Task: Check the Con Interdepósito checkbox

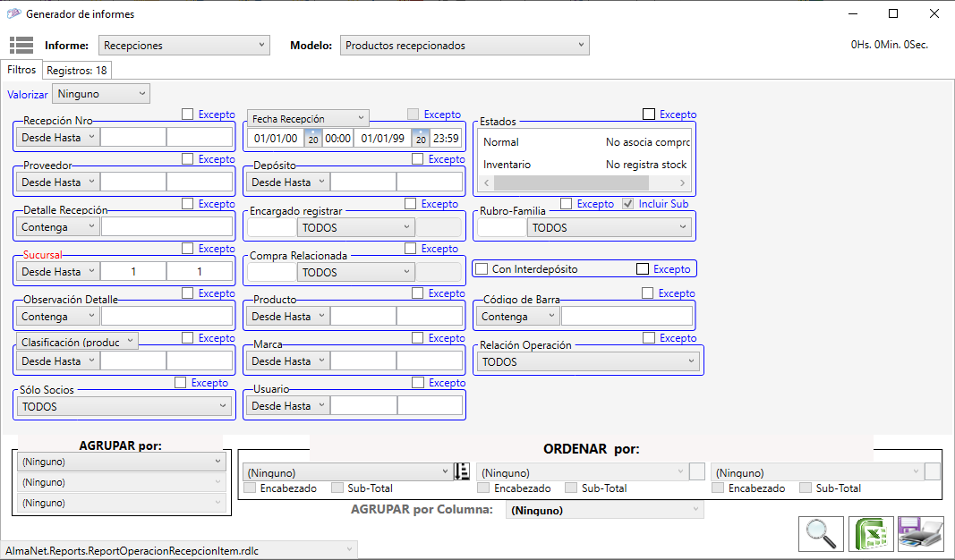Action: (x=482, y=269)
